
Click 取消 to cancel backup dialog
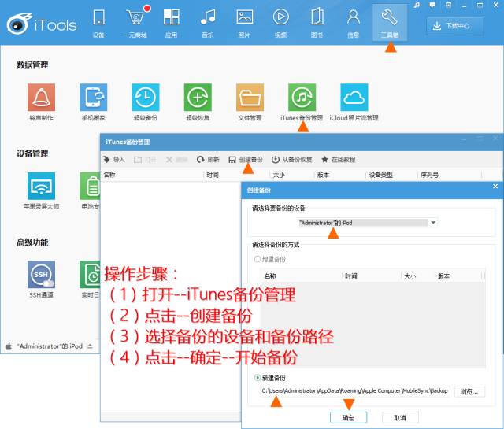tap(400, 417)
